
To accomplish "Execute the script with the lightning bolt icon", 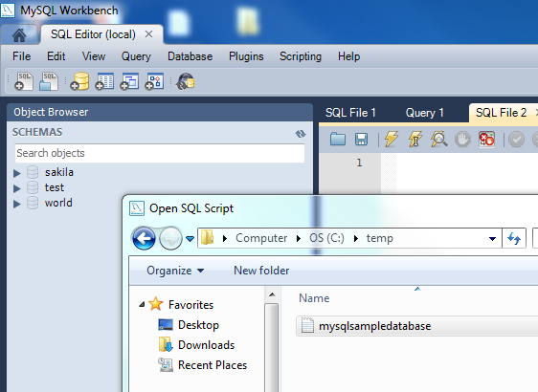I will click(392, 140).
